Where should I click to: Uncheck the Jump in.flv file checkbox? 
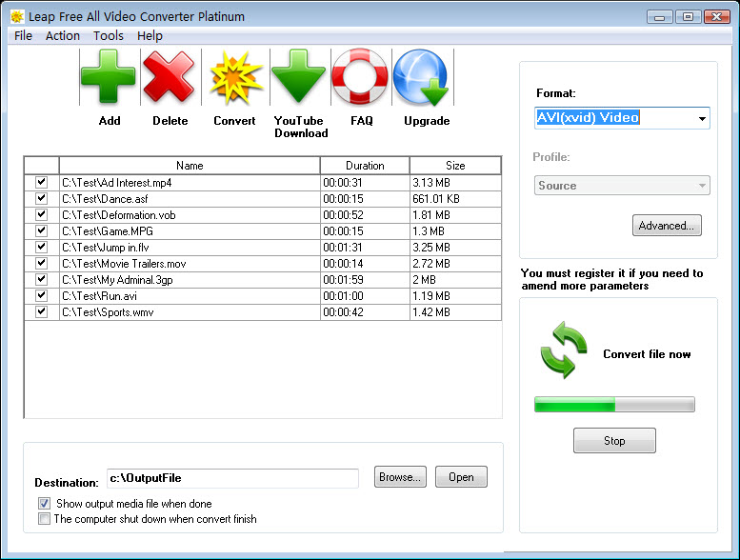42,247
